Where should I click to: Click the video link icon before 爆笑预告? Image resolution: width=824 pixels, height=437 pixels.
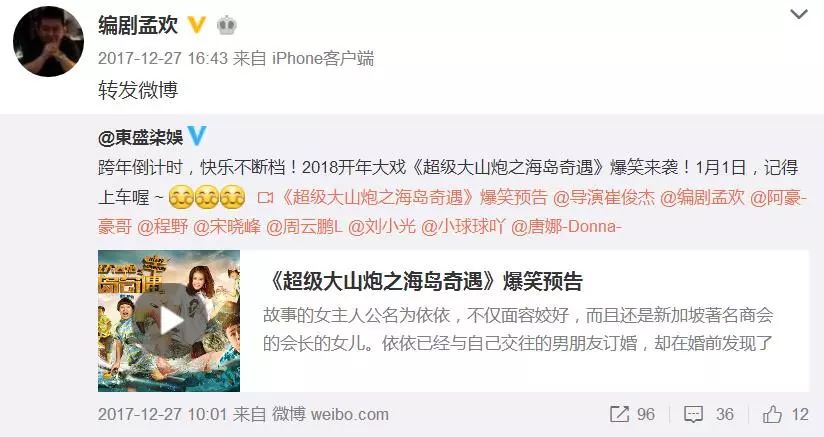coord(266,199)
